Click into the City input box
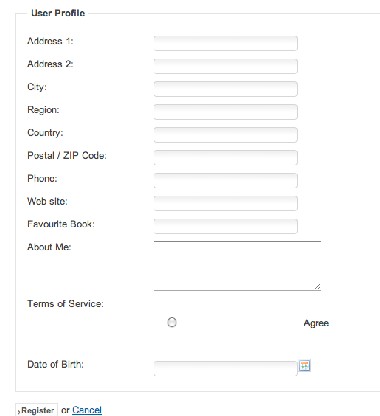This screenshot has height=416, width=380. pos(226,89)
